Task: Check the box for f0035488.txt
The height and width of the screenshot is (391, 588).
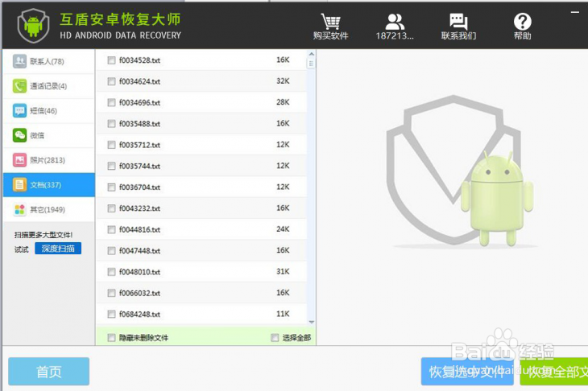Action: coord(111,124)
